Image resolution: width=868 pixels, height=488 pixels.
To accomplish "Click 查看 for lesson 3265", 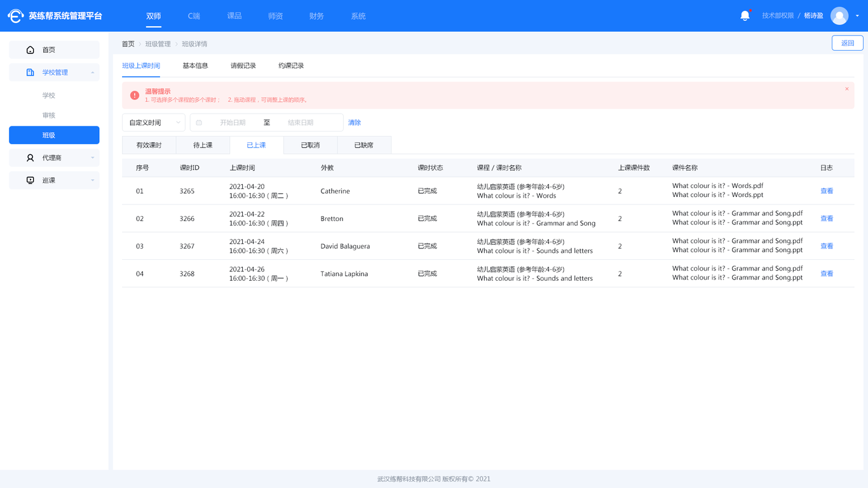I will (827, 191).
